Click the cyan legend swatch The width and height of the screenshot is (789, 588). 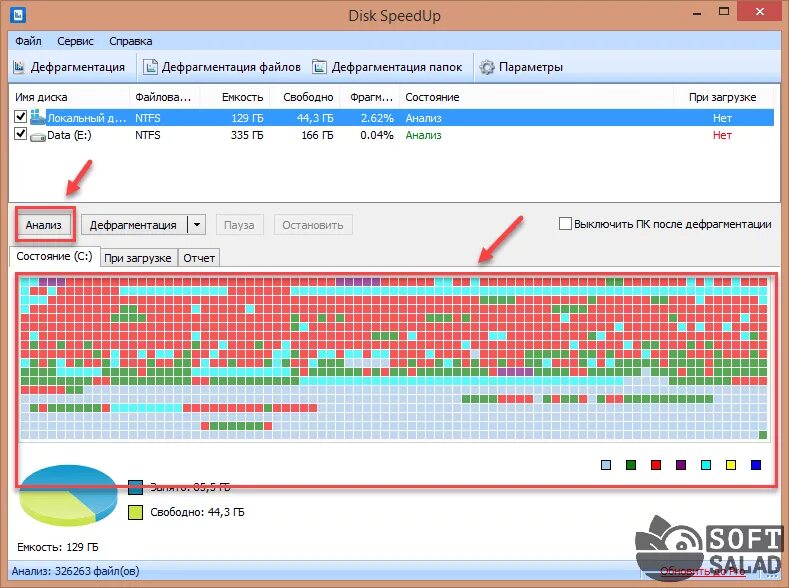pos(706,465)
